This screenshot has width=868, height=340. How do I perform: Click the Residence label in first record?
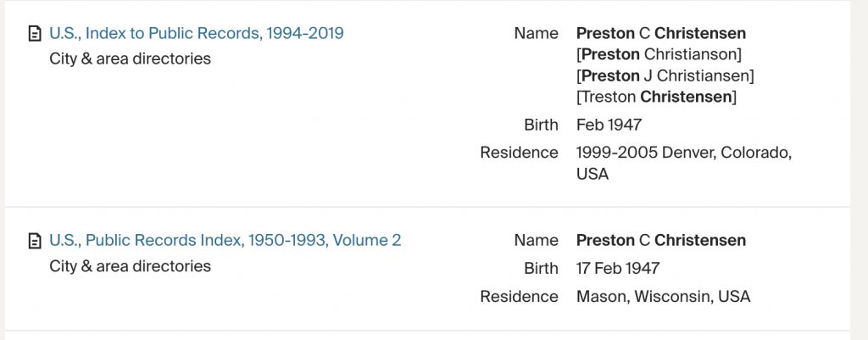519,153
